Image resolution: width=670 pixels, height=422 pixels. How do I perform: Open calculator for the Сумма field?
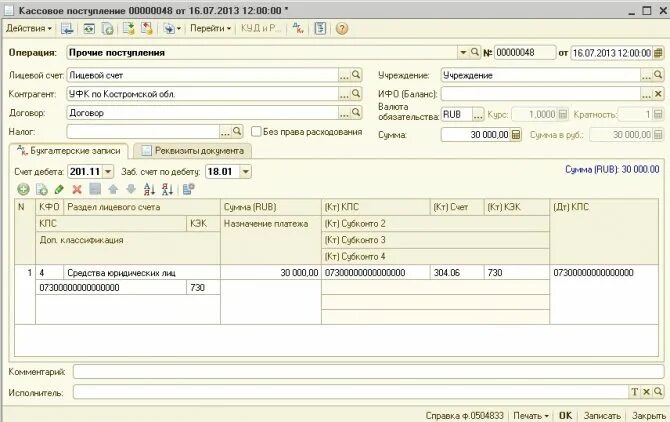(516, 135)
